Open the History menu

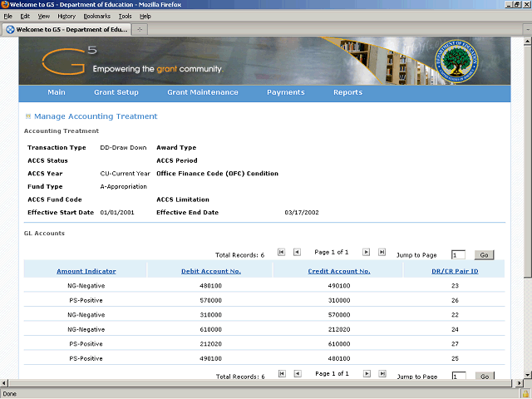[x=66, y=17]
